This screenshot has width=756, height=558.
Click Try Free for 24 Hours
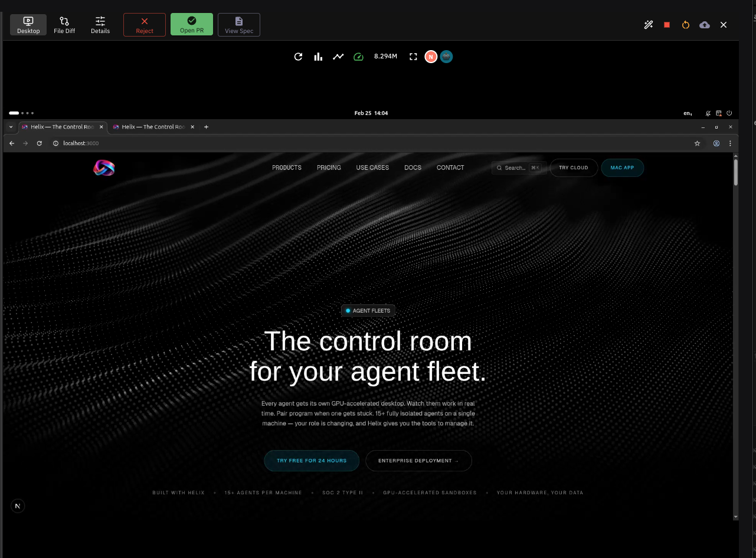(x=312, y=461)
